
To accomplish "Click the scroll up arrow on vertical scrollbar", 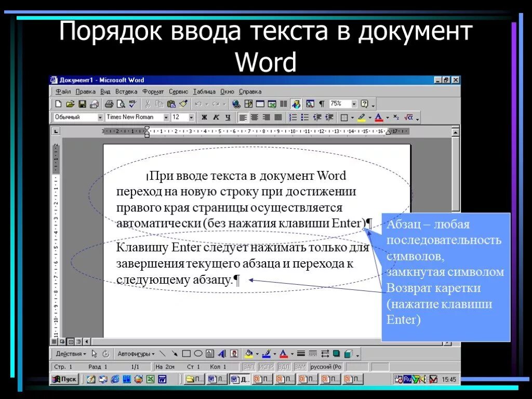I will coord(455,132).
